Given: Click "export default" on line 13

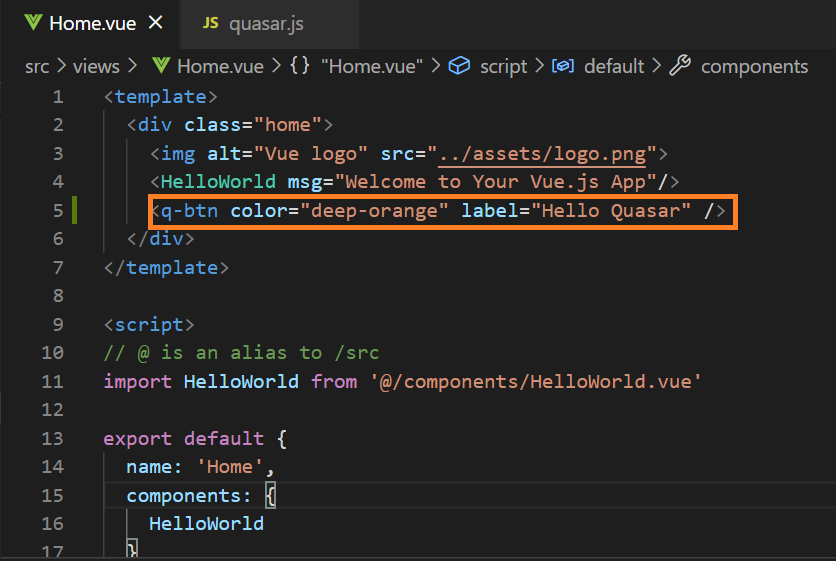Looking at the screenshot, I should [183, 438].
